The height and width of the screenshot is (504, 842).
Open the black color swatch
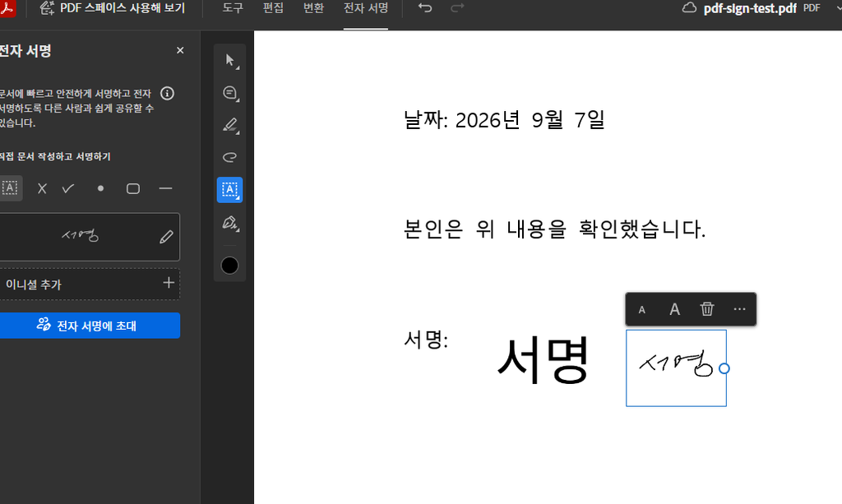click(229, 265)
